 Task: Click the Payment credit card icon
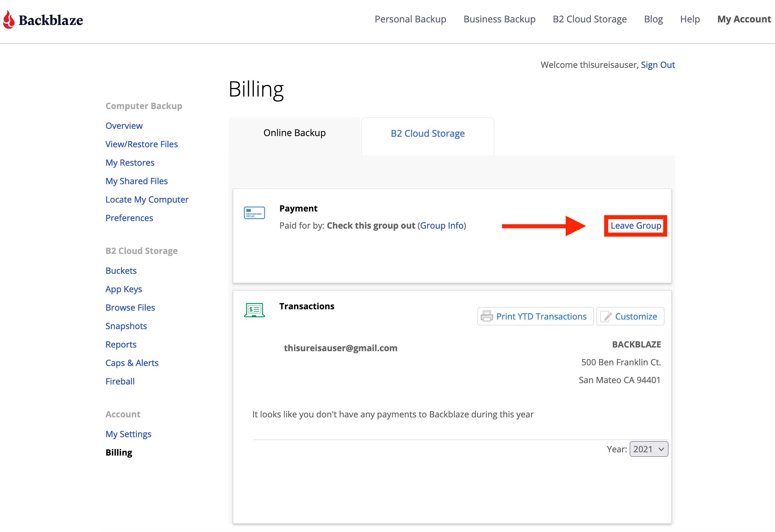[254, 213]
